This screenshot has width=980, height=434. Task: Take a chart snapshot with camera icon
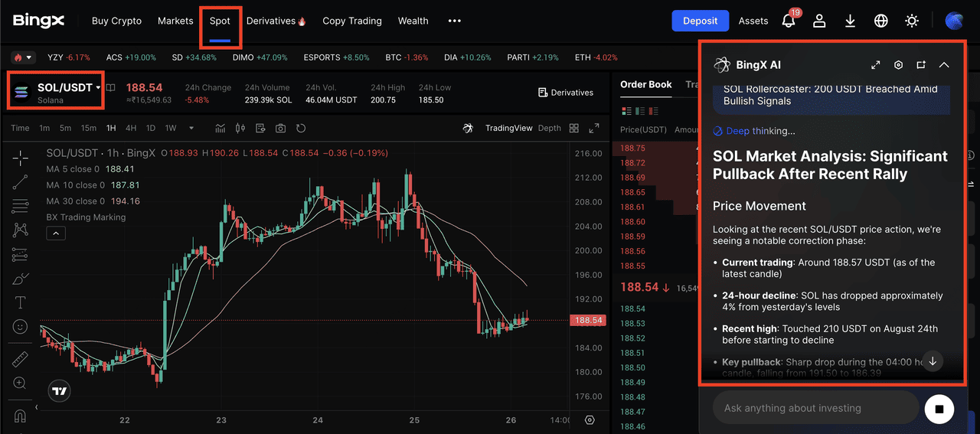click(x=281, y=128)
